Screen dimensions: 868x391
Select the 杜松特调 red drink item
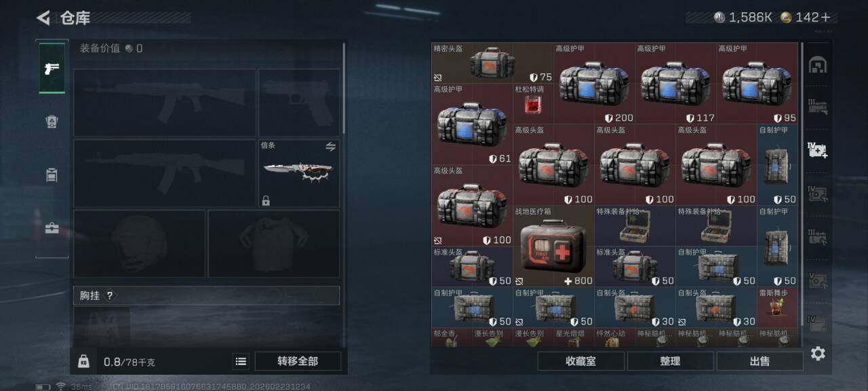coord(533,104)
